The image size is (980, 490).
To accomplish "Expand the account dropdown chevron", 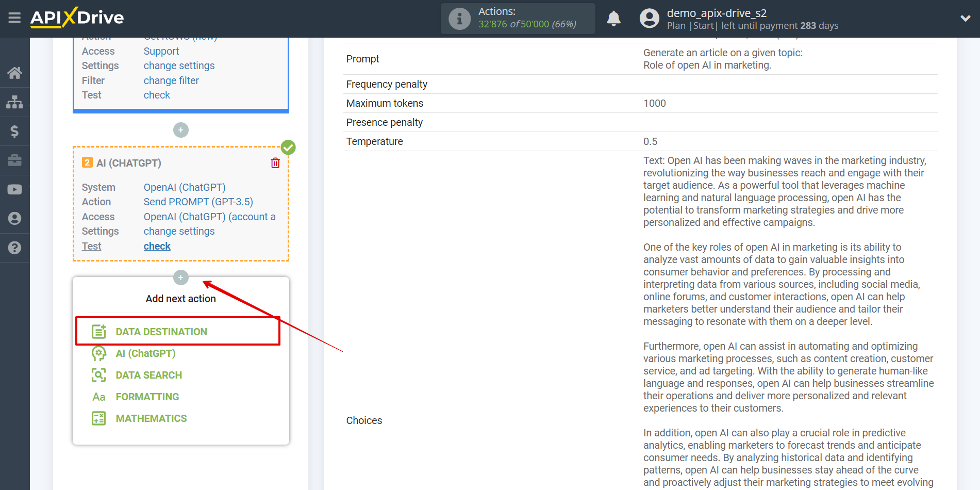I will point(965,19).
